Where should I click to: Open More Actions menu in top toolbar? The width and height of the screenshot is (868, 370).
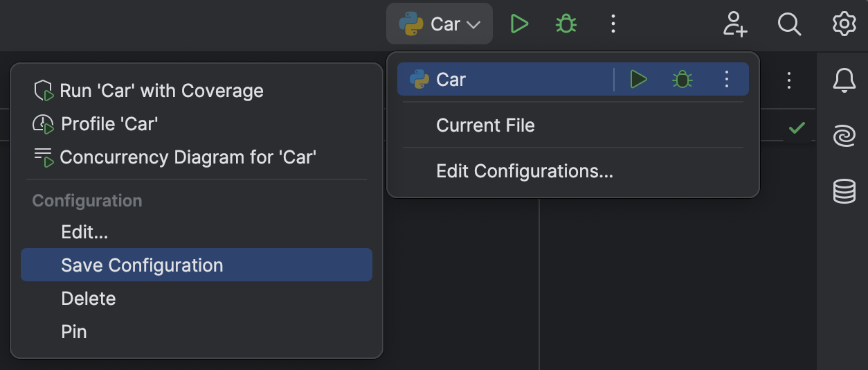click(613, 24)
